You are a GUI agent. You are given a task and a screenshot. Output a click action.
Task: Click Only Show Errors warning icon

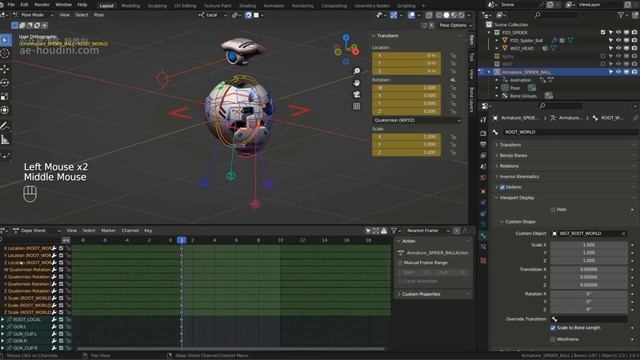click(x=384, y=231)
